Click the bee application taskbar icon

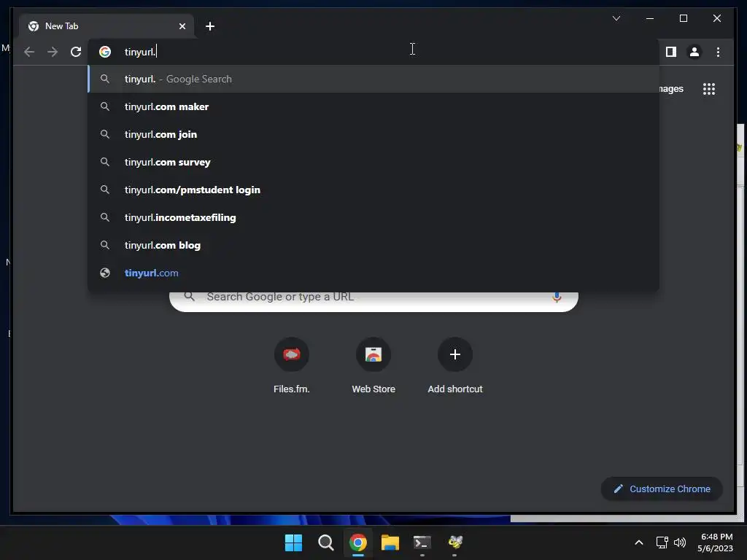(455, 542)
